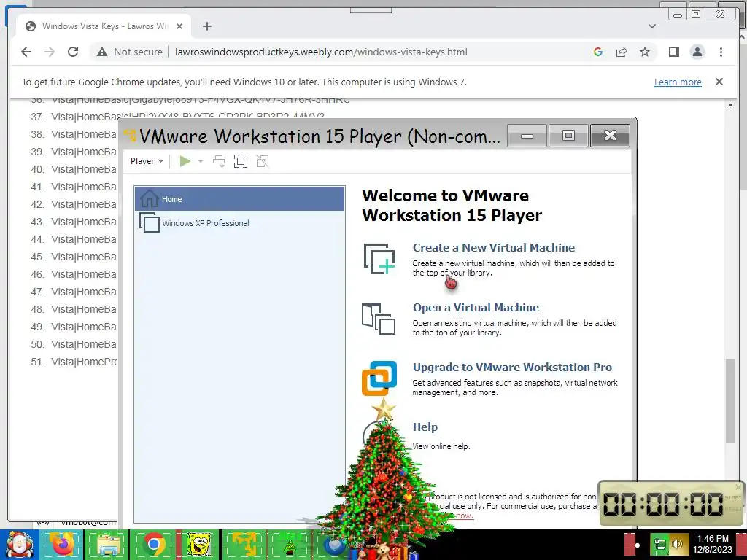Click Upgrade to VMware Workstation Pro link
Viewport: 747px width, 560px height.
pyautogui.click(x=512, y=367)
